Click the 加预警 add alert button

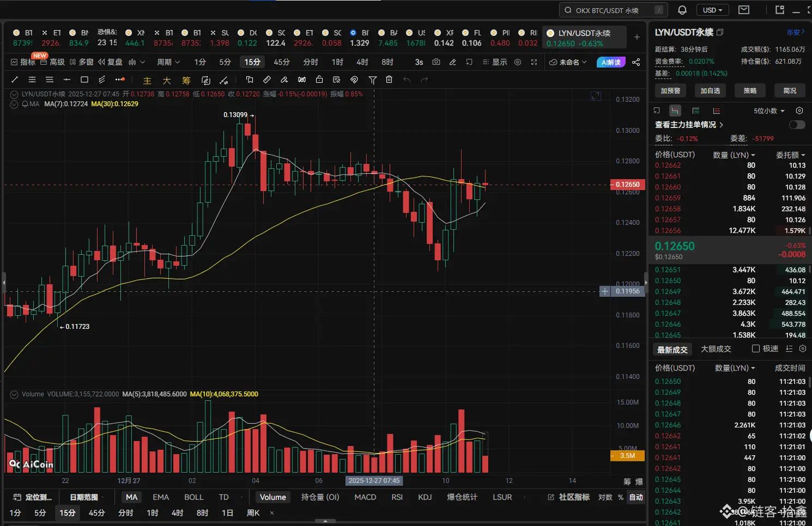pos(670,91)
